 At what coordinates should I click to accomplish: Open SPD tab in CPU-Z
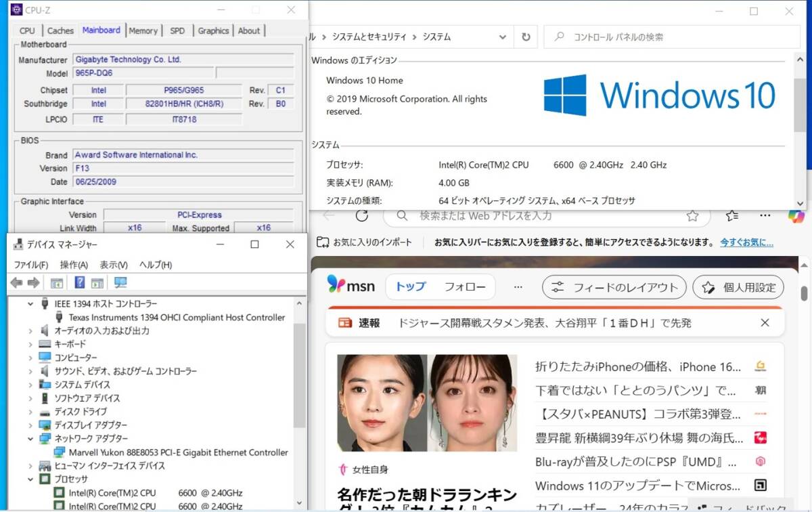pyautogui.click(x=177, y=30)
